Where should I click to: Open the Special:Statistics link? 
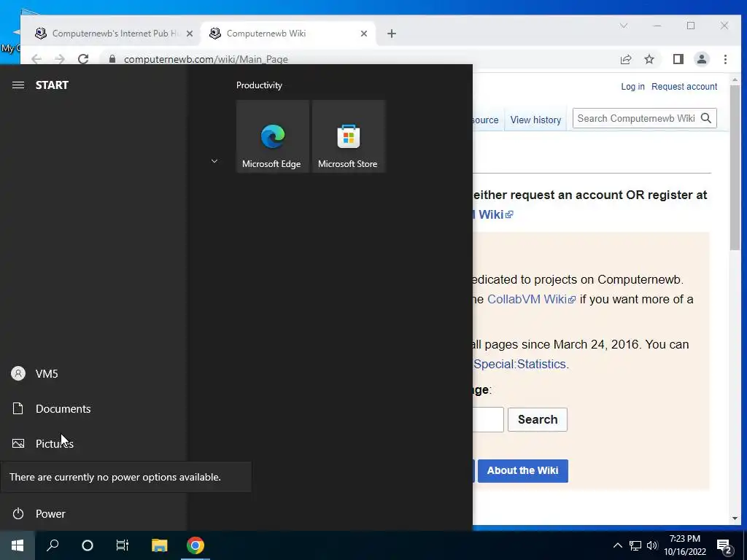pyautogui.click(x=519, y=365)
